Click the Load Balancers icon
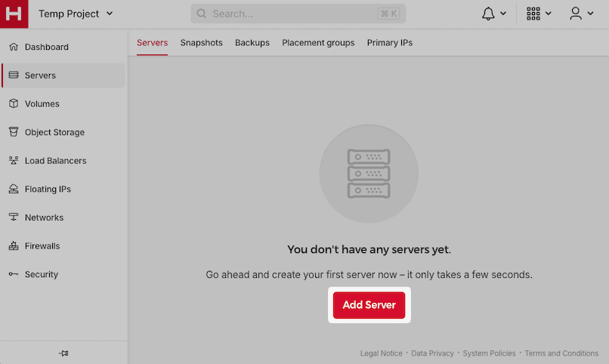This screenshot has height=364, width=609. coord(14,160)
